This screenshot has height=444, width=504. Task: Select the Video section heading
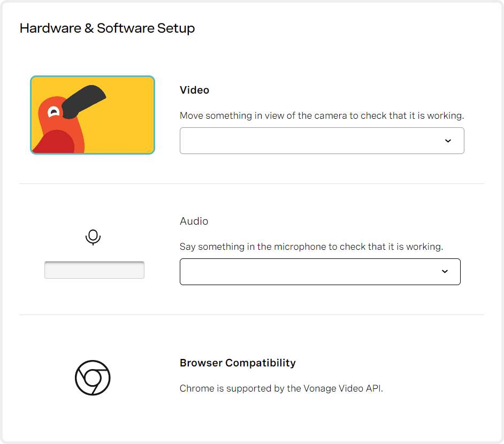[x=194, y=90]
